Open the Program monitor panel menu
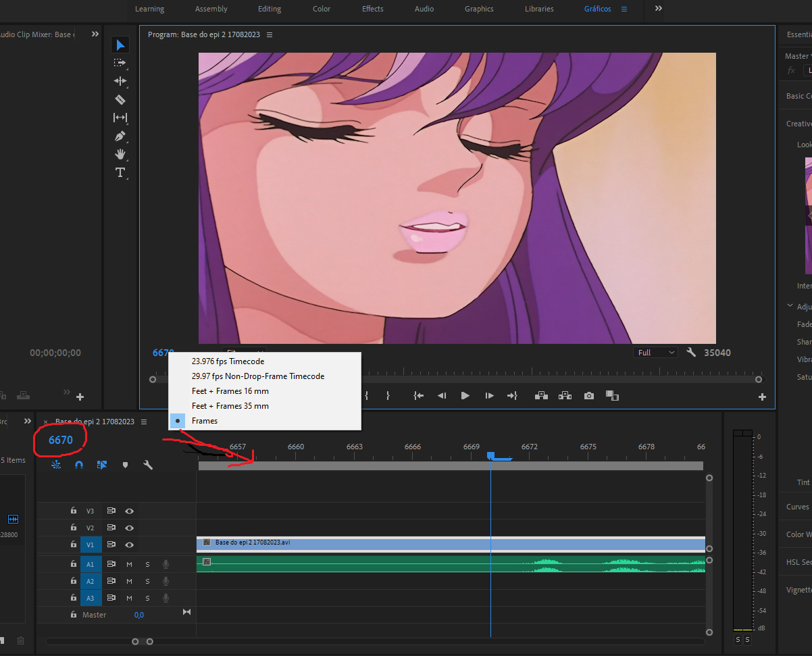 [270, 34]
